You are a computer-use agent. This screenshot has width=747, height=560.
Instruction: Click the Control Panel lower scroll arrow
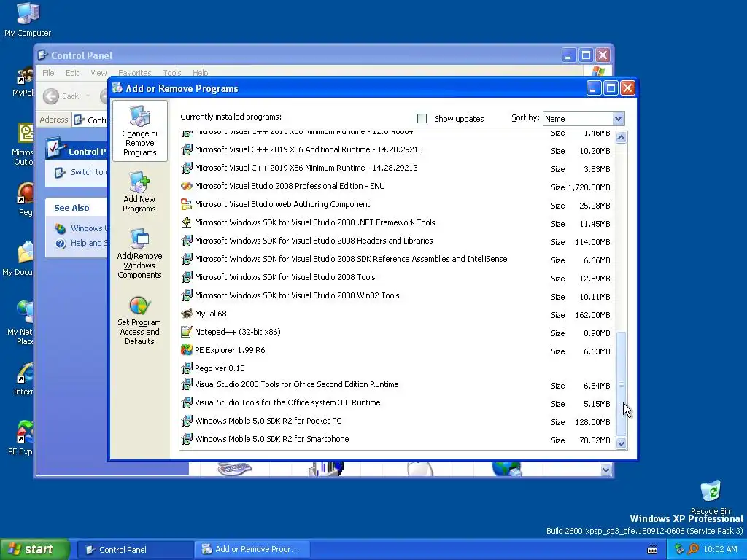[x=605, y=470]
